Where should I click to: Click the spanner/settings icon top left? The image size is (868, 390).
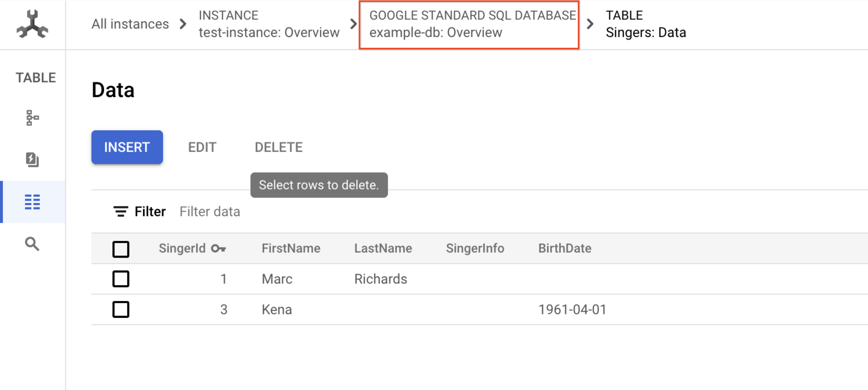point(32,24)
